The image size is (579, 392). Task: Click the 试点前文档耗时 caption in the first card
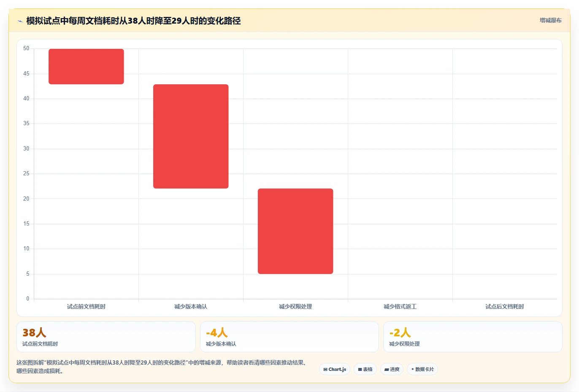click(40, 344)
